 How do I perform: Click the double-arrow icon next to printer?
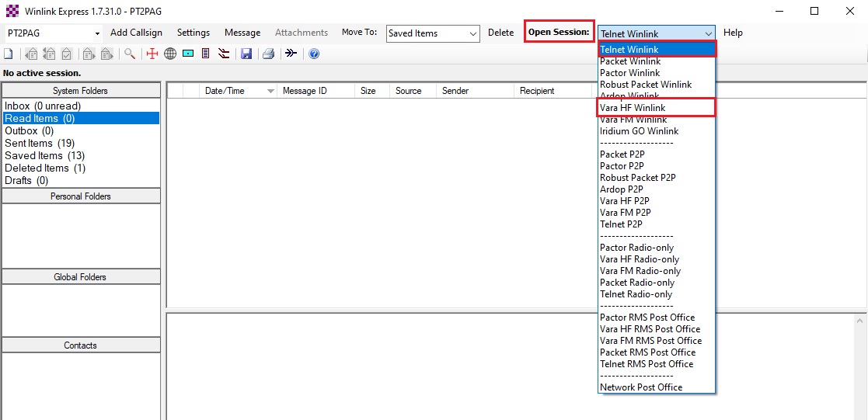pos(291,54)
